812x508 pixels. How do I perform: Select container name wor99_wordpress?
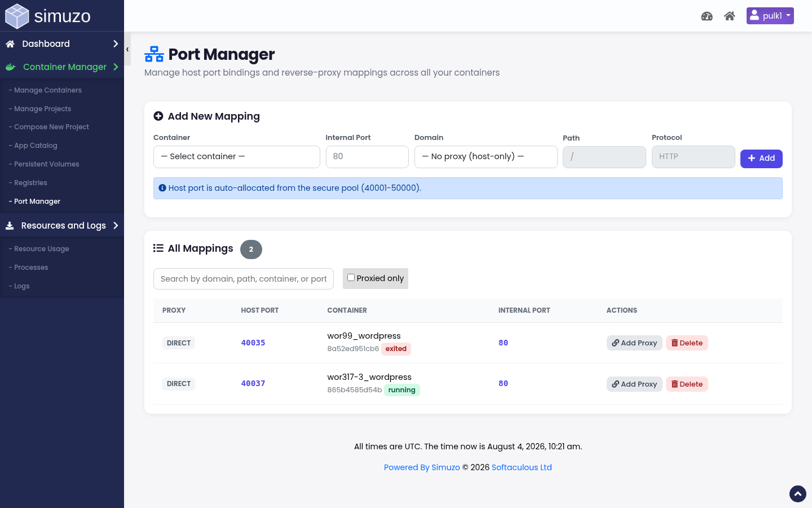pyautogui.click(x=364, y=336)
